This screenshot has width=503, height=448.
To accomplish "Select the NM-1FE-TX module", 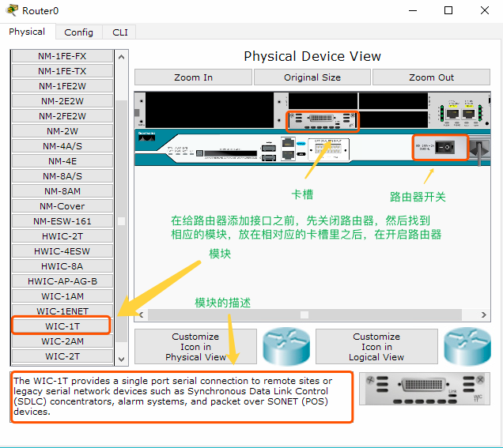I will coord(62,71).
